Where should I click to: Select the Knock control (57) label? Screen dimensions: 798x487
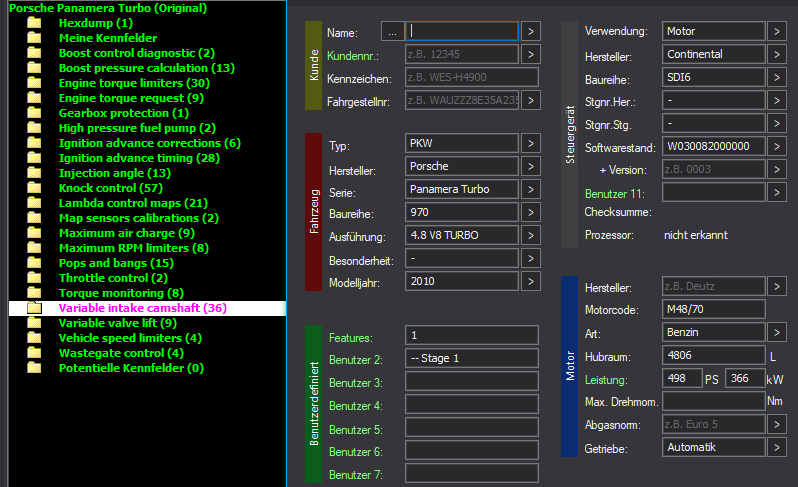point(111,188)
